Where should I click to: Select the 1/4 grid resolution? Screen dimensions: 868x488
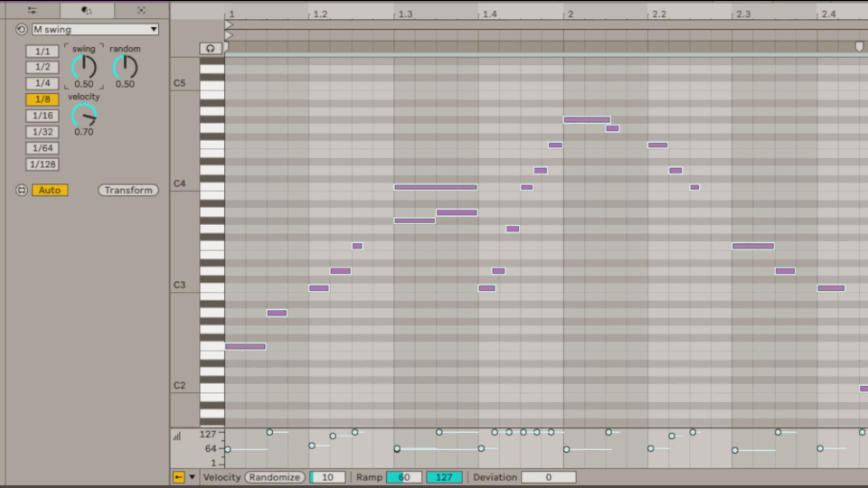pyautogui.click(x=42, y=83)
